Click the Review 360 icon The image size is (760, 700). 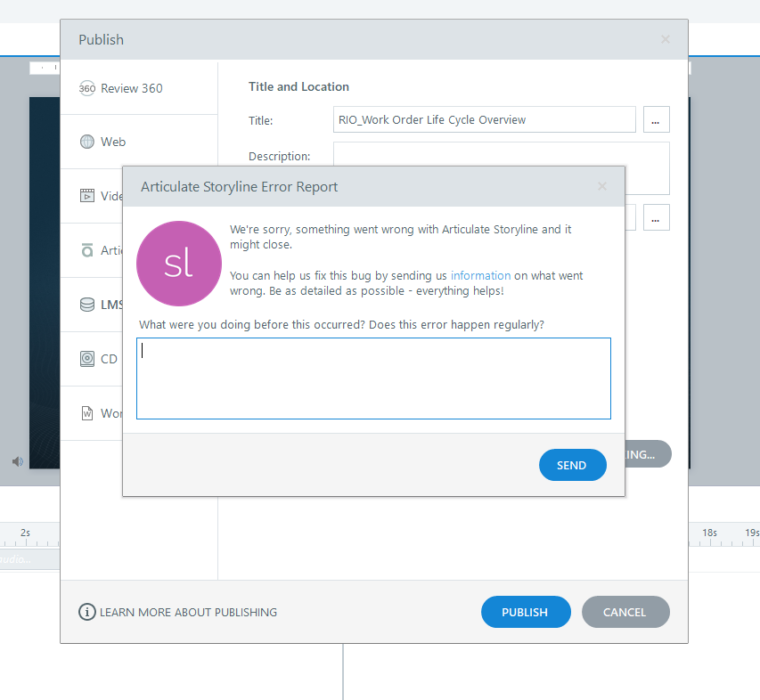point(87,88)
